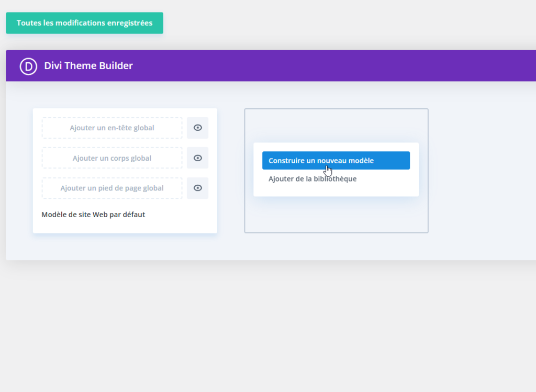This screenshot has height=392, width=536.
Task: Toggle visibility of the global header
Action: [x=197, y=128]
